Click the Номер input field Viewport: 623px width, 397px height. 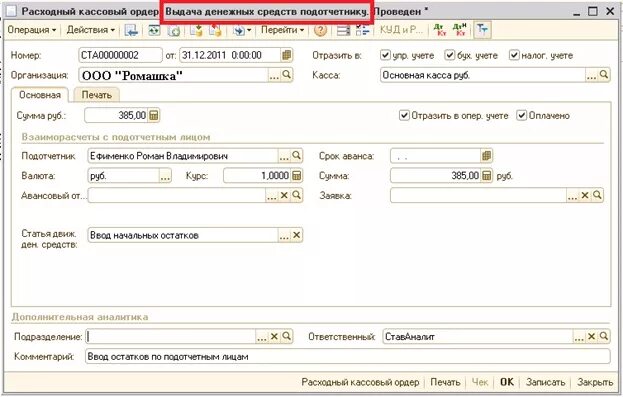pyautogui.click(x=120, y=55)
